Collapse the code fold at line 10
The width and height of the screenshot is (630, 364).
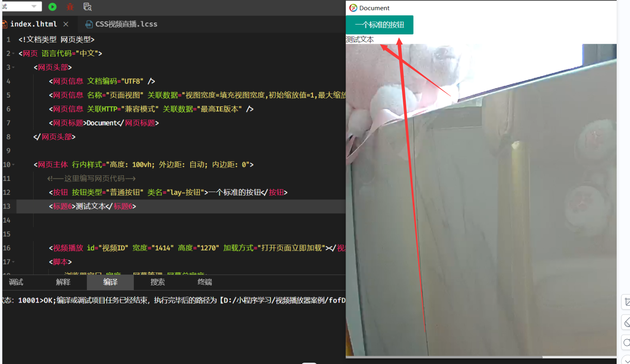(x=13, y=165)
